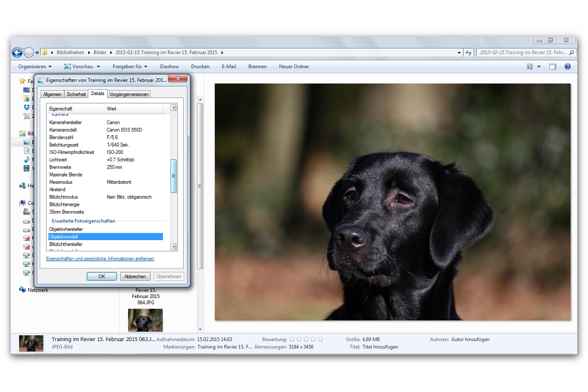This screenshot has width=588, height=392.
Task: Click the properties list scroll-down arrow
Action: click(x=173, y=247)
